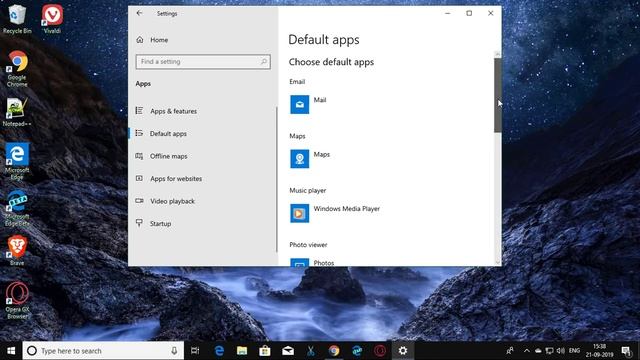640x360 pixels.
Task: Go back using the Settings back arrow
Action: point(140,13)
